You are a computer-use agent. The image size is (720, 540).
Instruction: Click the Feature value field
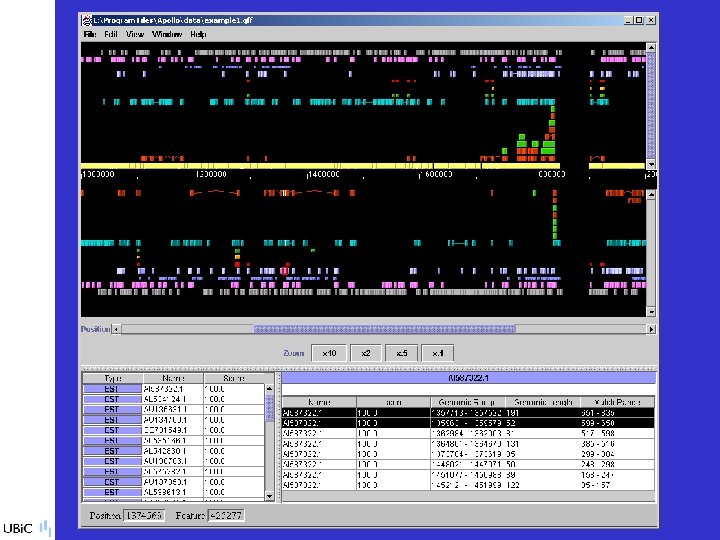click(226, 516)
